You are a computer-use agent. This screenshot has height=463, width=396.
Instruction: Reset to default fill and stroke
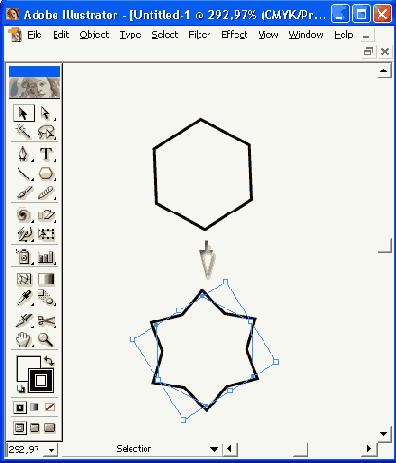pyautogui.click(x=21, y=389)
